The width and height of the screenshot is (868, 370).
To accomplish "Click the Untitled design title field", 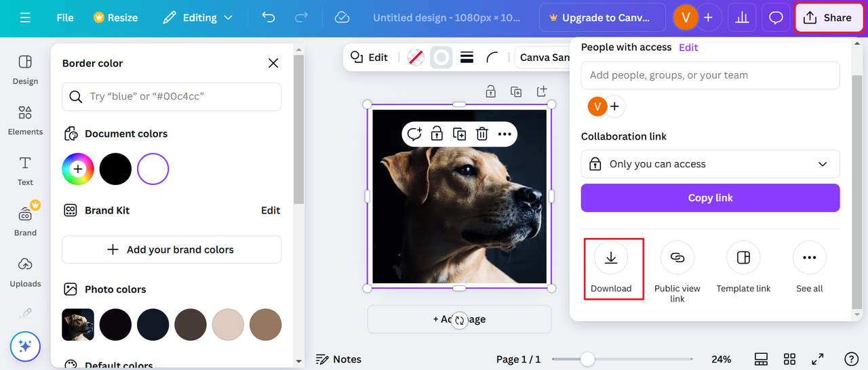I will 447,18.
